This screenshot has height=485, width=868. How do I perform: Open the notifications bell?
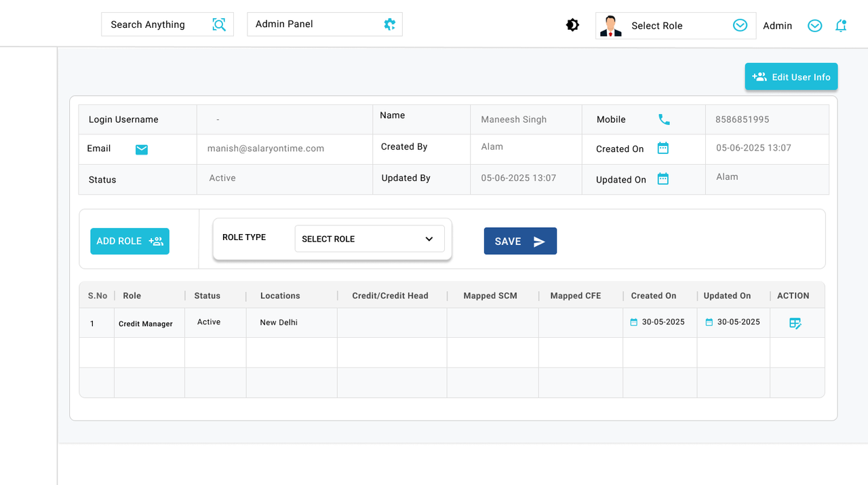coord(841,24)
